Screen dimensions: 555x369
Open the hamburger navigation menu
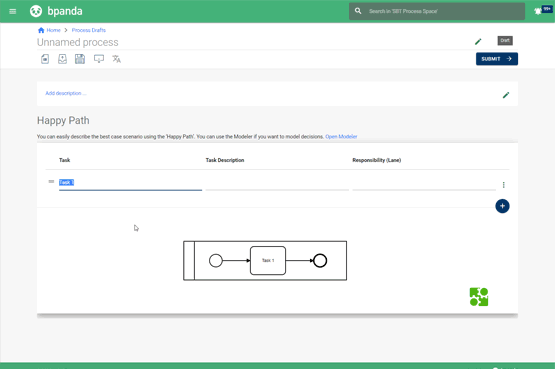point(13,11)
